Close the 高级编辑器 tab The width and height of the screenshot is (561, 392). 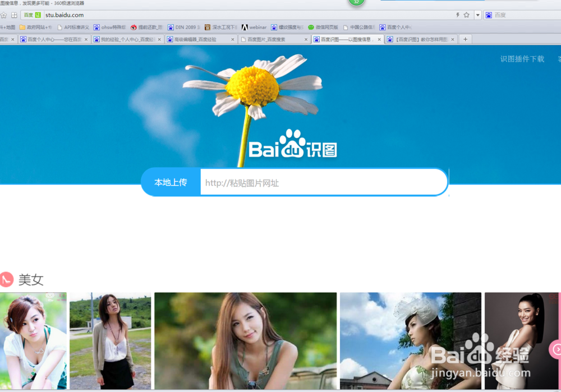pos(233,39)
